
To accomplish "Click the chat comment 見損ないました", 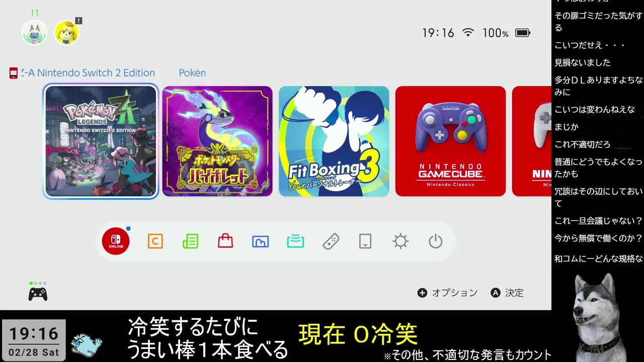I will pyautogui.click(x=583, y=63).
